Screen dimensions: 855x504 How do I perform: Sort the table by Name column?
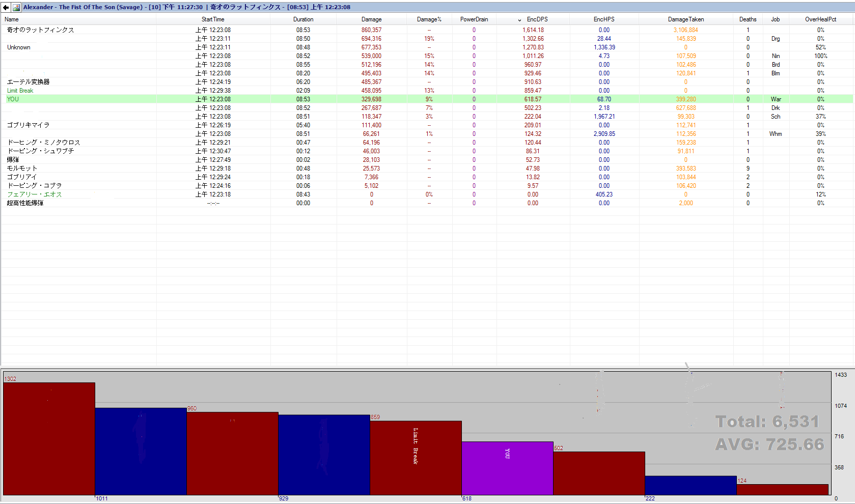[x=11, y=19]
